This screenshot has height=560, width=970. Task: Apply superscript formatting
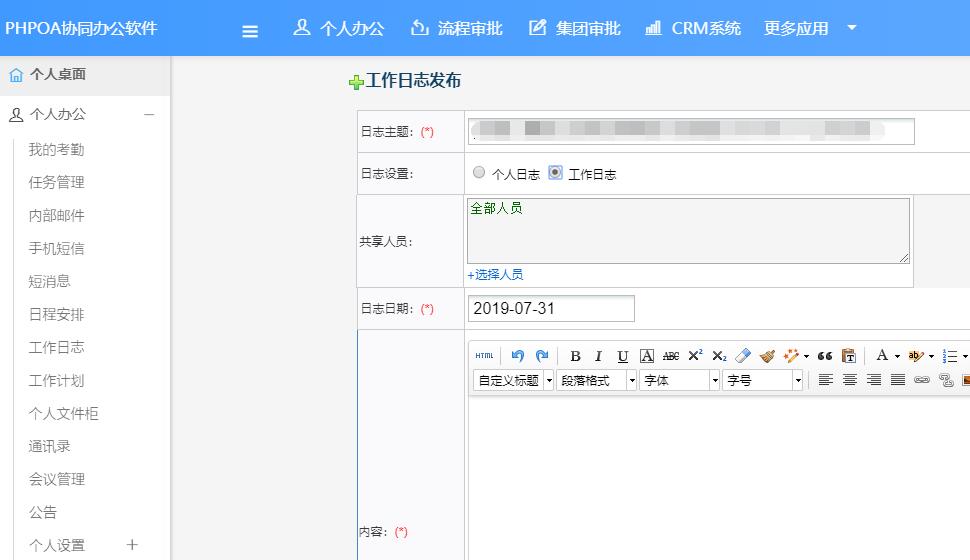(695, 356)
